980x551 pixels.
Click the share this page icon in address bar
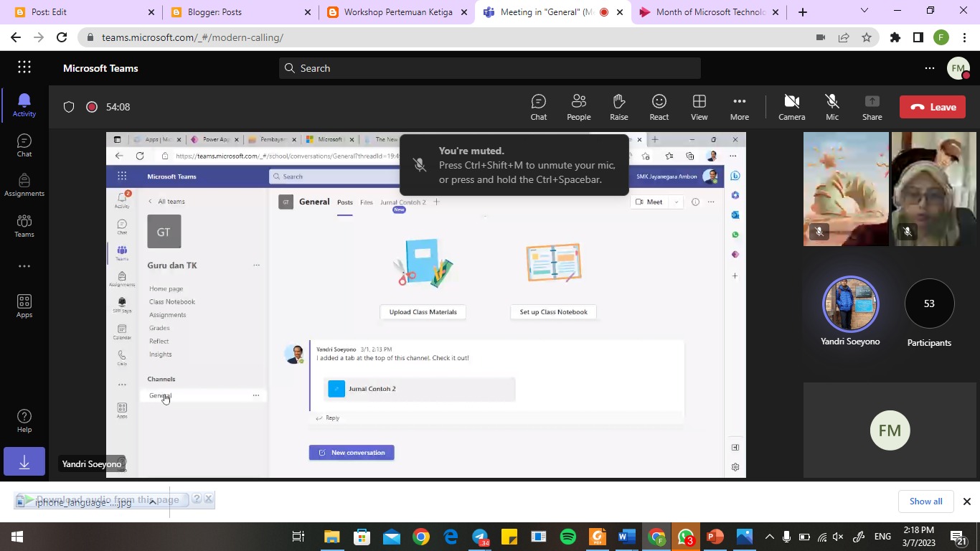(844, 37)
